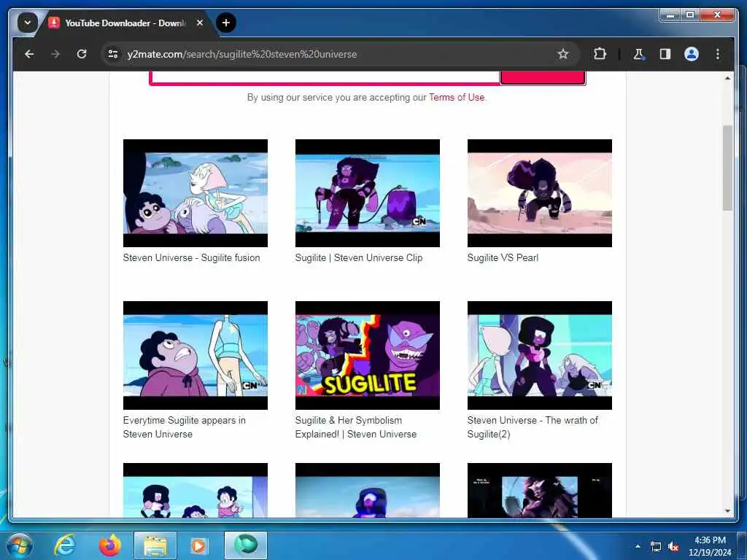Open the taskbar clock and date
747x560 pixels.
[710, 546]
